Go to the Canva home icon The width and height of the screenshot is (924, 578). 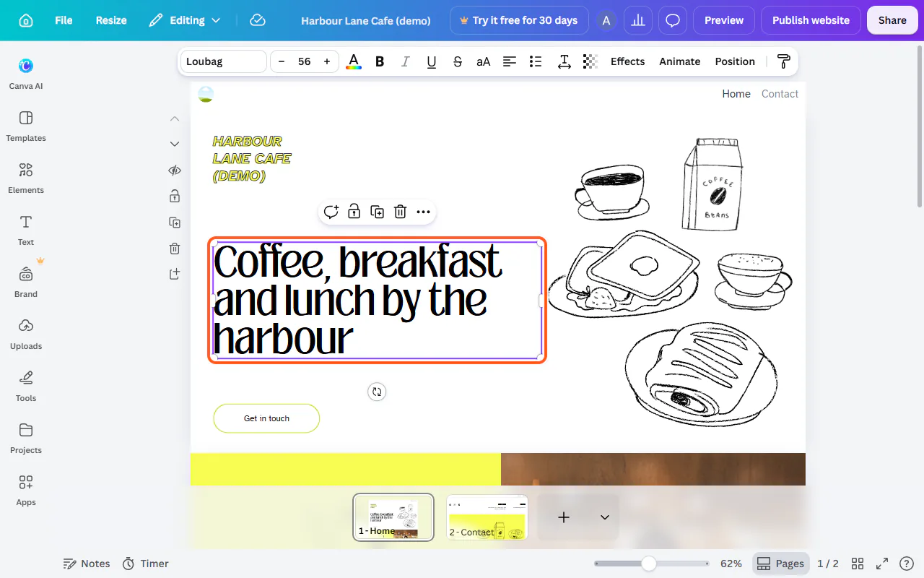click(x=26, y=20)
